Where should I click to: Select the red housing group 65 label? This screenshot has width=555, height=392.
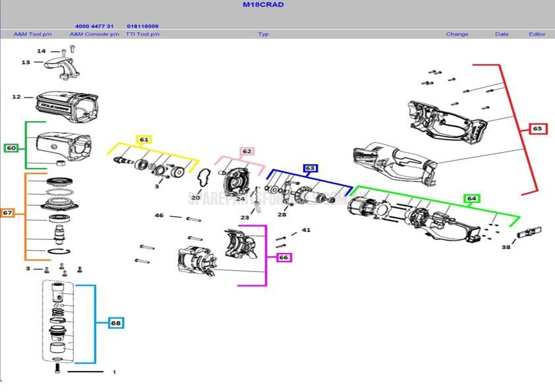pos(538,128)
